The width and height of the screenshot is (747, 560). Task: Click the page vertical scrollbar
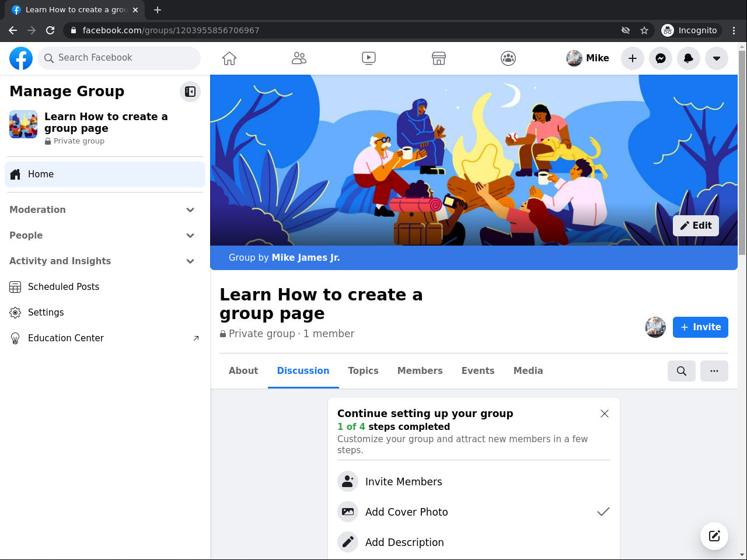pyautogui.click(x=742, y=153)
